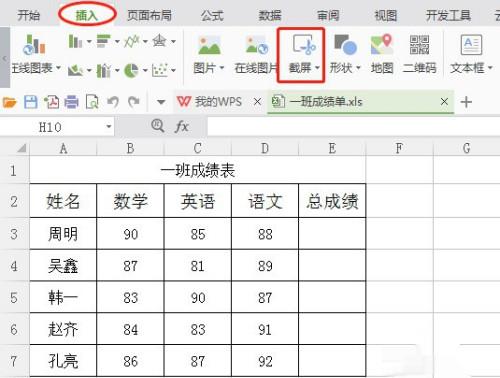Select 孔亮's Chinese score 92
This screenshot has height=378, width=500.
265,361
